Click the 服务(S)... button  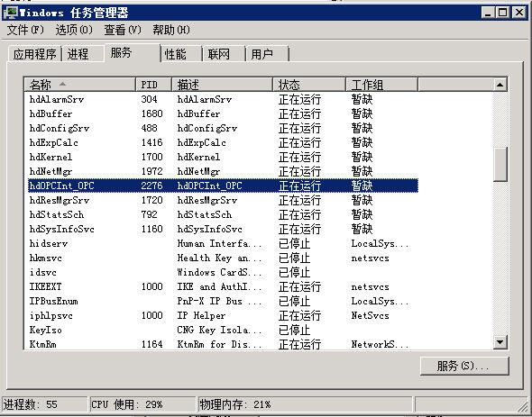pyautogui.click(x=464, y=366)
